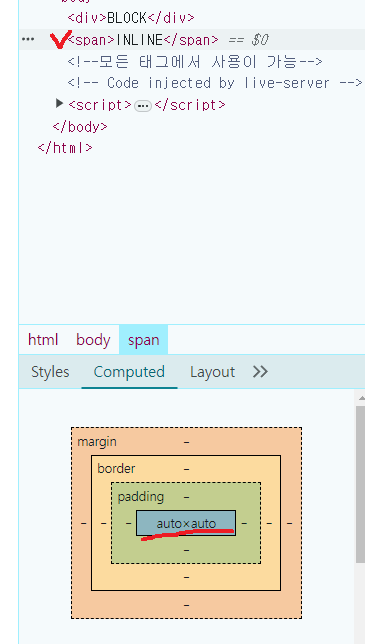
Task: Select the closing body tag
Action: [x=80, y=126]
